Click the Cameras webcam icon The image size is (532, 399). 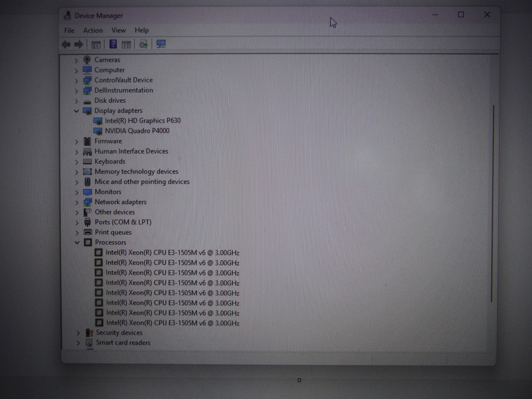pos(87,60)
